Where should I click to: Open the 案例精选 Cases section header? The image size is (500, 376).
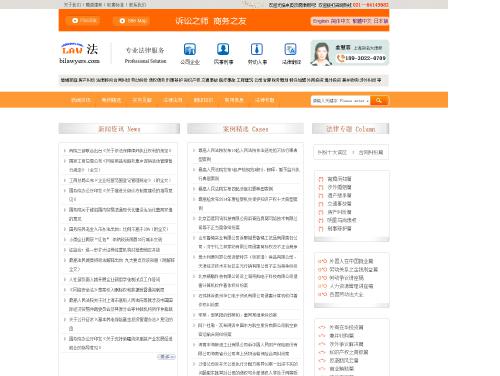click(245, 129)
